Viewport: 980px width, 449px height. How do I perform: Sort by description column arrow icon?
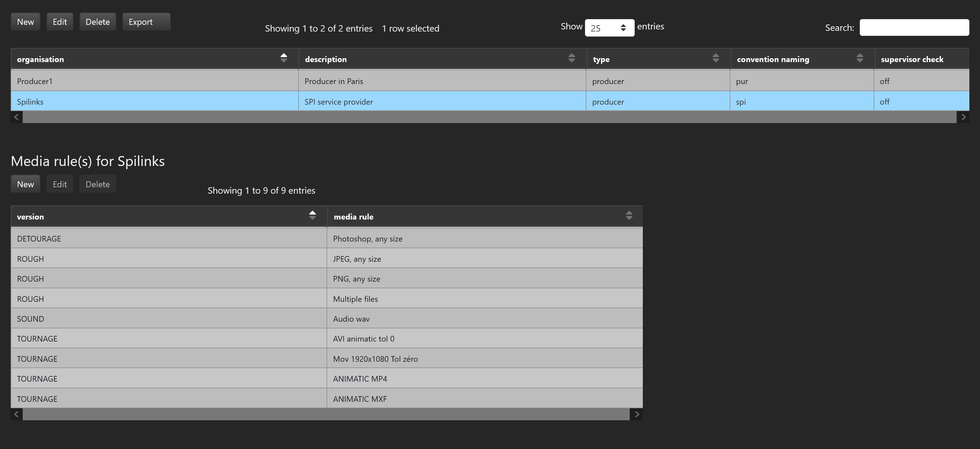[x=572, y=58]
